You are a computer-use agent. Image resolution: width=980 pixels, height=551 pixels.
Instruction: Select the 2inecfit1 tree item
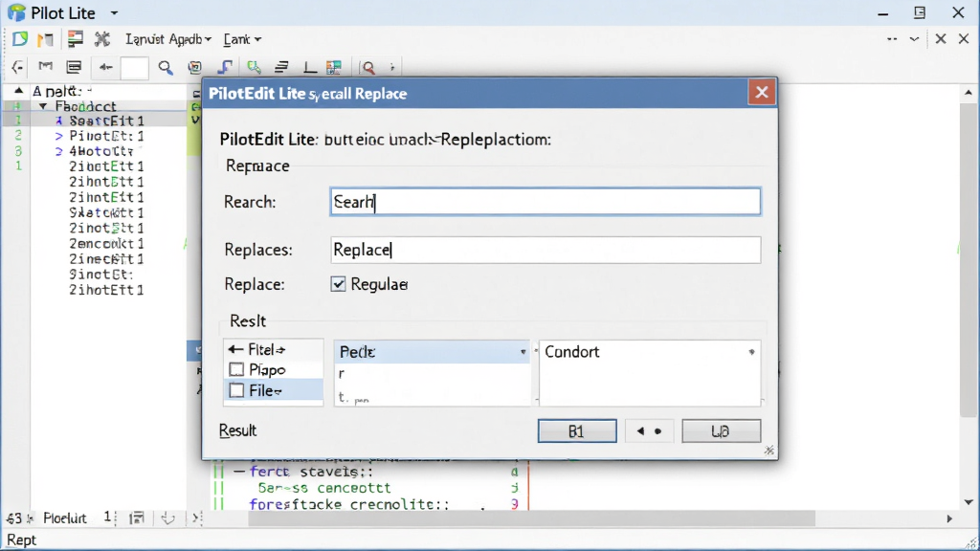coord(106,258)
